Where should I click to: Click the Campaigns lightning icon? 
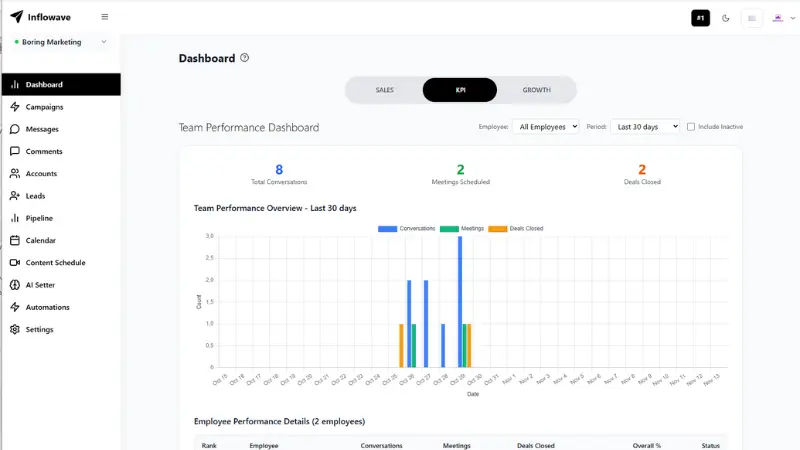(15, 107)
